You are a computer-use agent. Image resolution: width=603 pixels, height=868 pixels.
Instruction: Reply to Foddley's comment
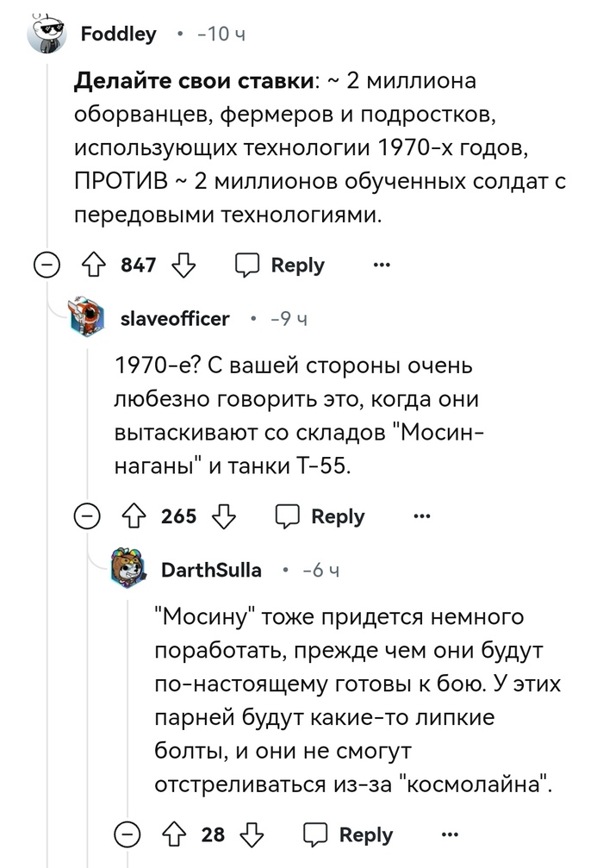[282, 265]
